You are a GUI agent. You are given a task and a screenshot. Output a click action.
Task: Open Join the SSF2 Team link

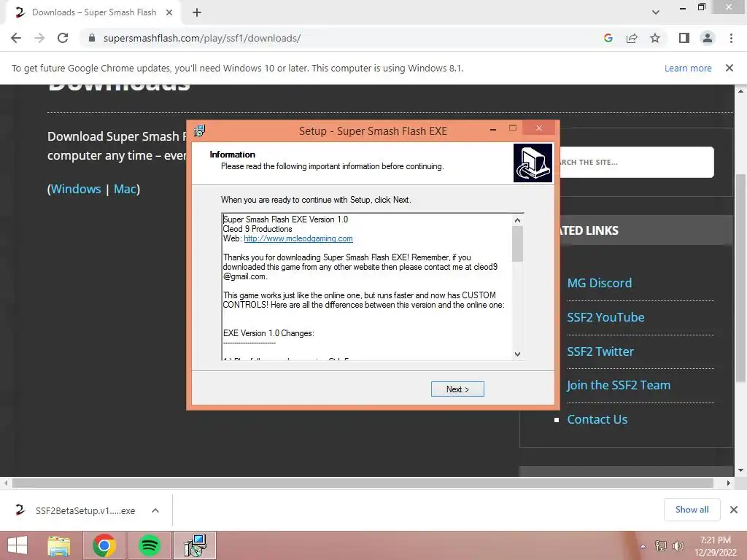click(x=619, y=385)
